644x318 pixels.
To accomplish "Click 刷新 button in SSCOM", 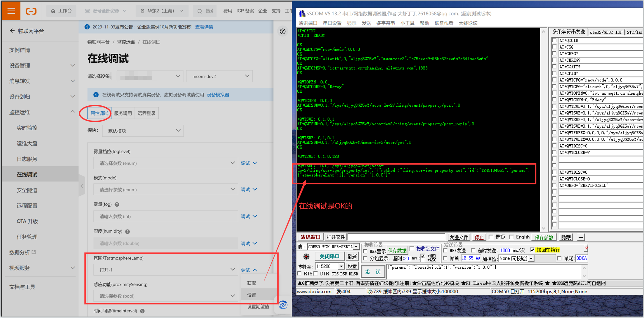I will 352,256.
